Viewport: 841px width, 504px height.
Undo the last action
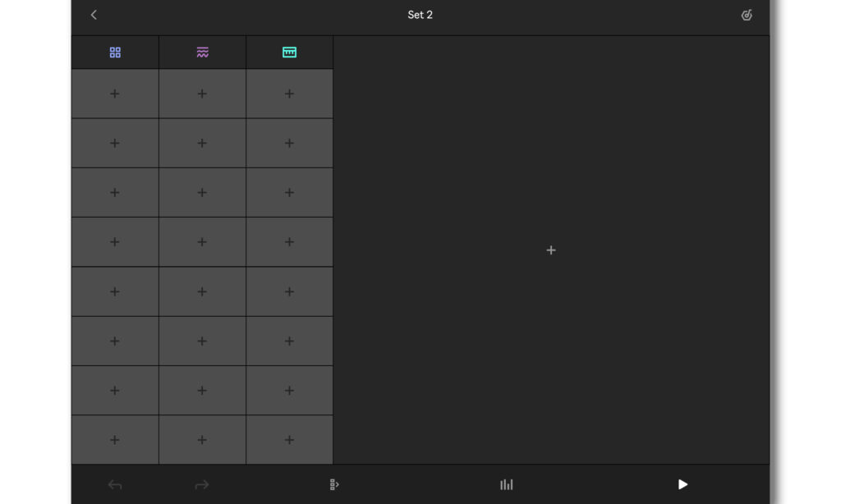coord(115,484)
